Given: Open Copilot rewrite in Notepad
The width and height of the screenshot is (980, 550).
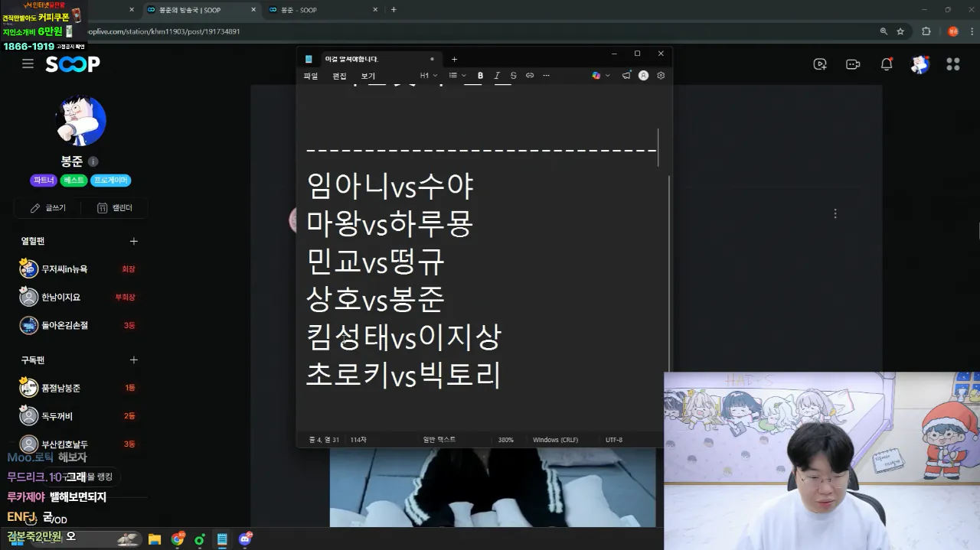Looking at the screenshot, I should pyautogui.click(x=596, y=75).
